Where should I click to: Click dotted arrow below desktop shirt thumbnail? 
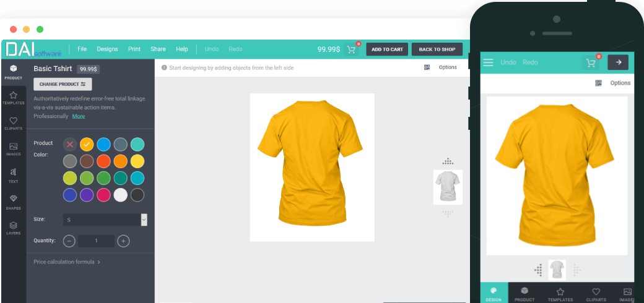pos(448,213)
